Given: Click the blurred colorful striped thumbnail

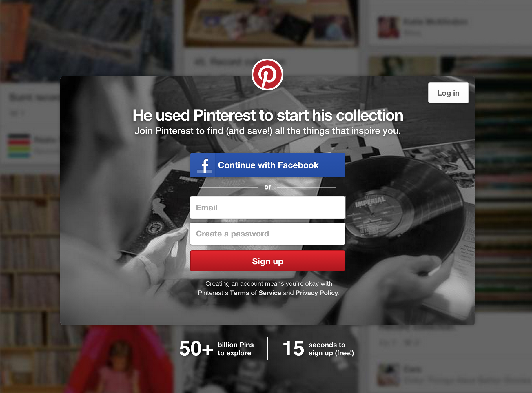Looking at the screenshot, I should [19, 145].
